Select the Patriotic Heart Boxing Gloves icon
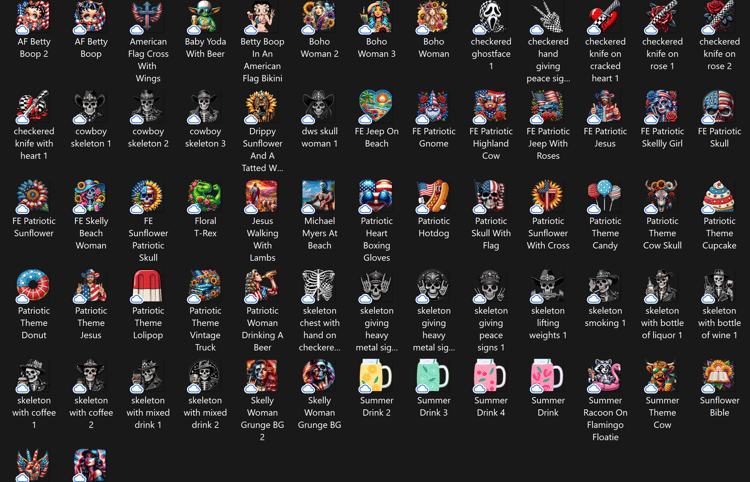Image resolution: width=750 pixels, height=482 pixels. click(376, 196)
